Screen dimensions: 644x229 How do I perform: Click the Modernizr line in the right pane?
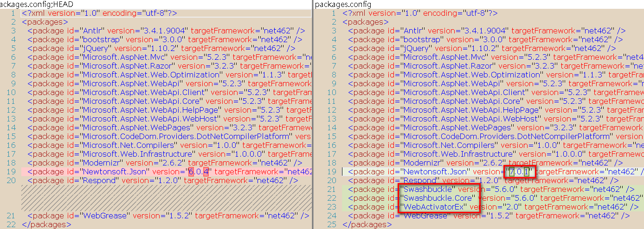(485, 163)
